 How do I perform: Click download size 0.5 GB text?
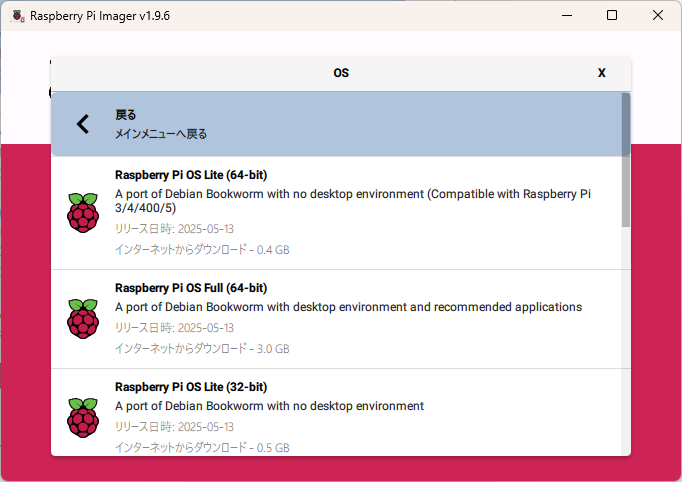click(202, 447)
